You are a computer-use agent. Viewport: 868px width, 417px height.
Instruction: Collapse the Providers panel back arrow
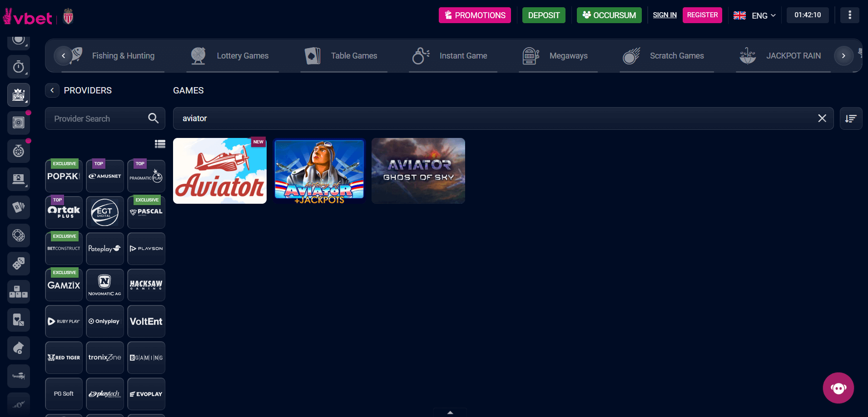[52, 90]
